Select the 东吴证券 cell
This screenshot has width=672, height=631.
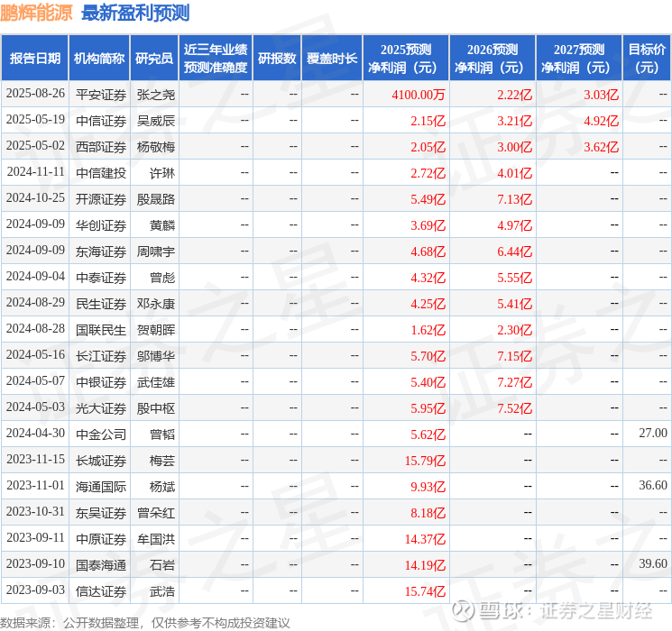[x=101, y=513]
